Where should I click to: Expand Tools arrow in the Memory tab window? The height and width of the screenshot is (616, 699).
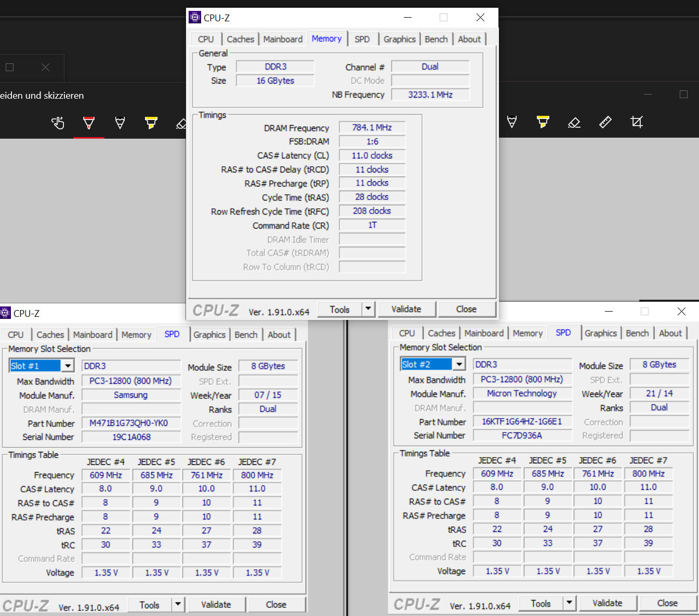click(368, 309)
